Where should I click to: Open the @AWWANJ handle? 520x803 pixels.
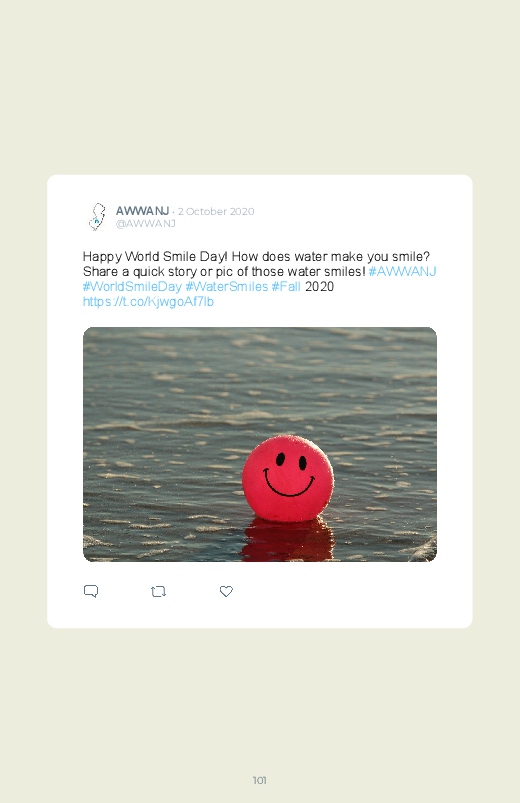point(145,224)
